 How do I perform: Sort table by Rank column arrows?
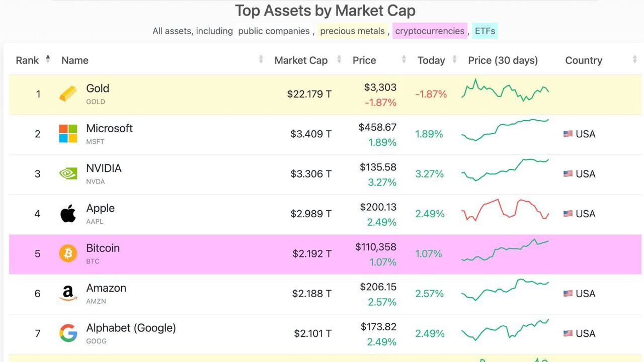48,59
